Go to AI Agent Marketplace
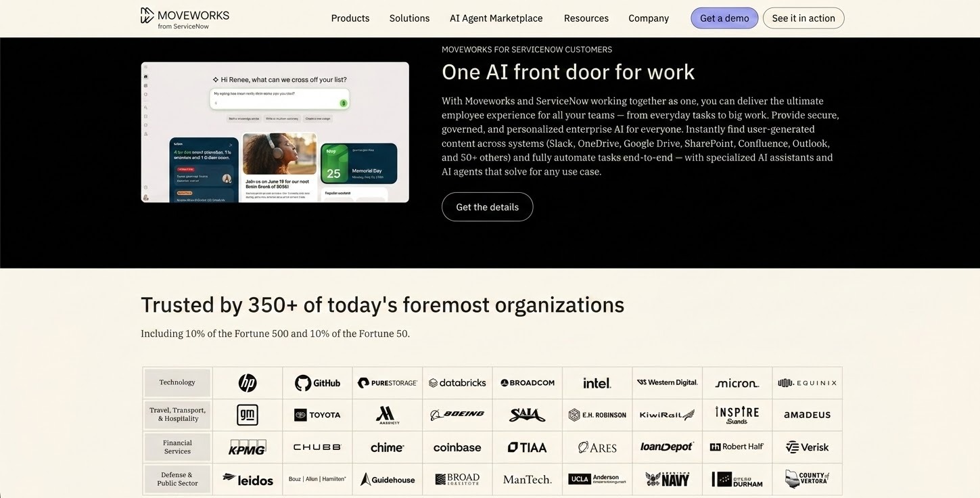This screenshot has height=498, width=980. (496, 18)
